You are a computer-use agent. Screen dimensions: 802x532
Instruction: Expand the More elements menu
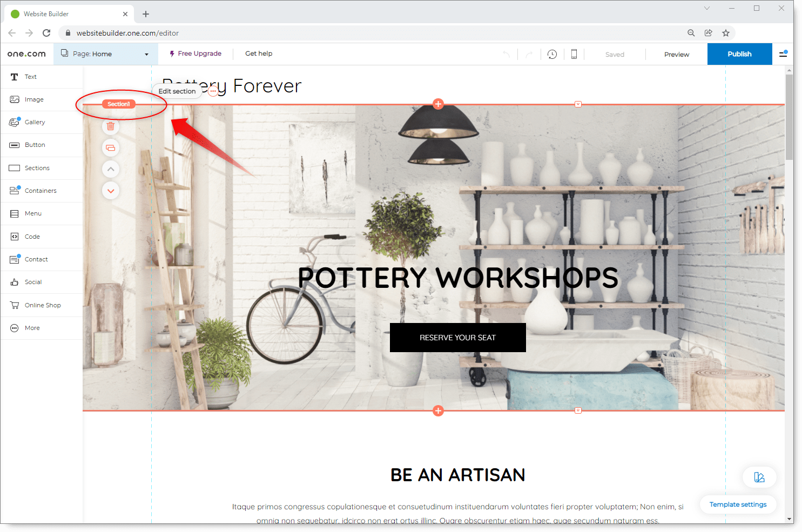click(31, 328)
